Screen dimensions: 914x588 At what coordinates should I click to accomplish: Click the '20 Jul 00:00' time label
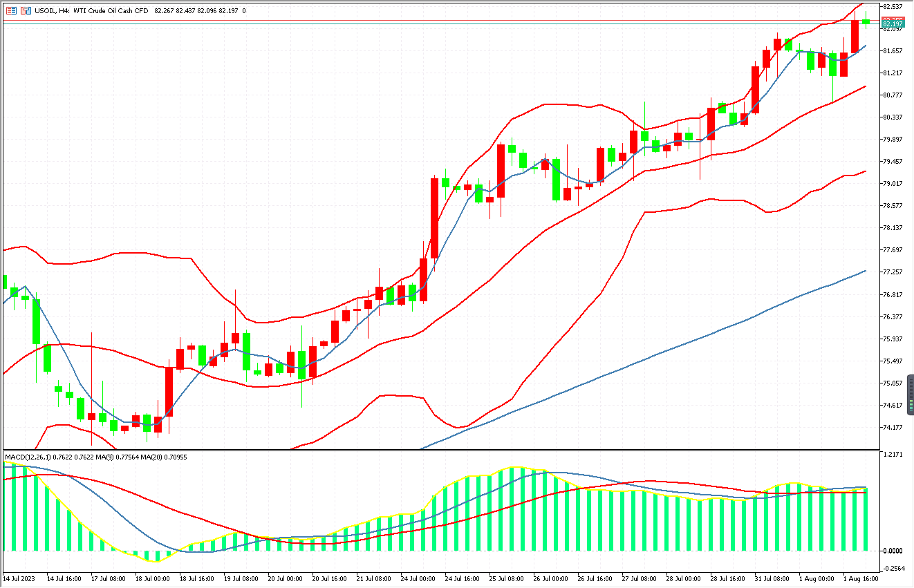coord(286,578)
